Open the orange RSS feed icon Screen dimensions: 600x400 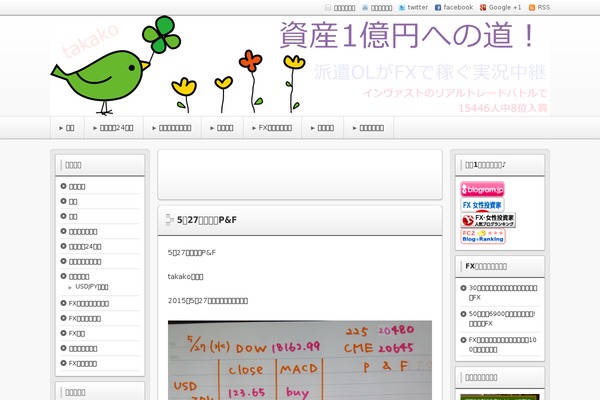[532, 8]
